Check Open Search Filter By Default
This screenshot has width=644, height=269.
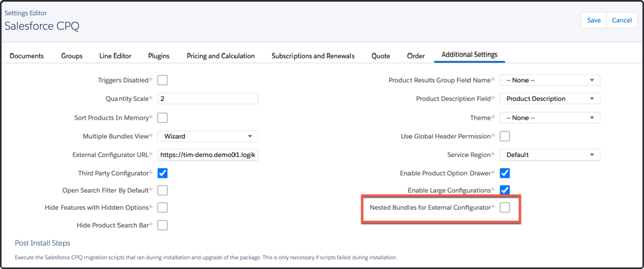pos(162,190)
